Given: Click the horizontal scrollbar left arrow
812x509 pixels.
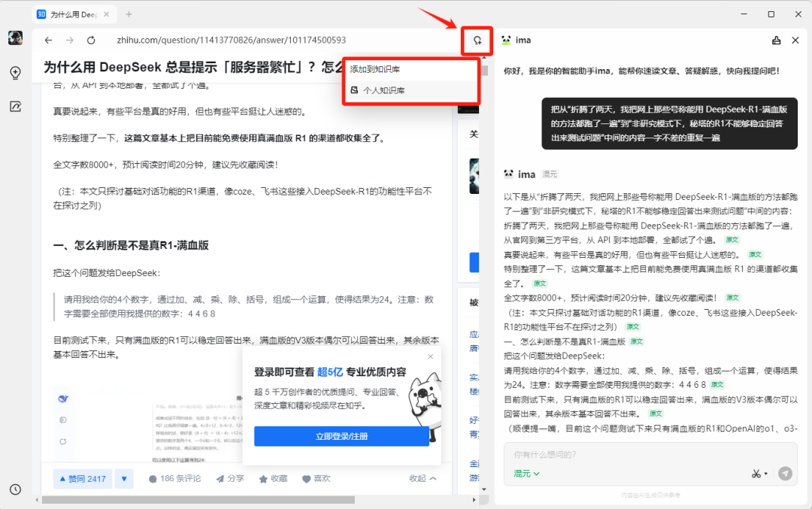Looking at the screenshot, I should 37,500.
